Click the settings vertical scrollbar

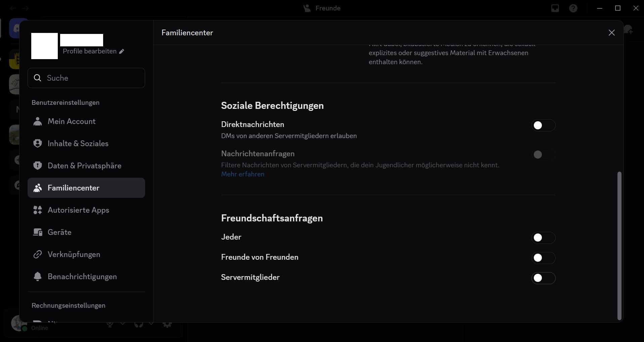click(x=619, y=245)
